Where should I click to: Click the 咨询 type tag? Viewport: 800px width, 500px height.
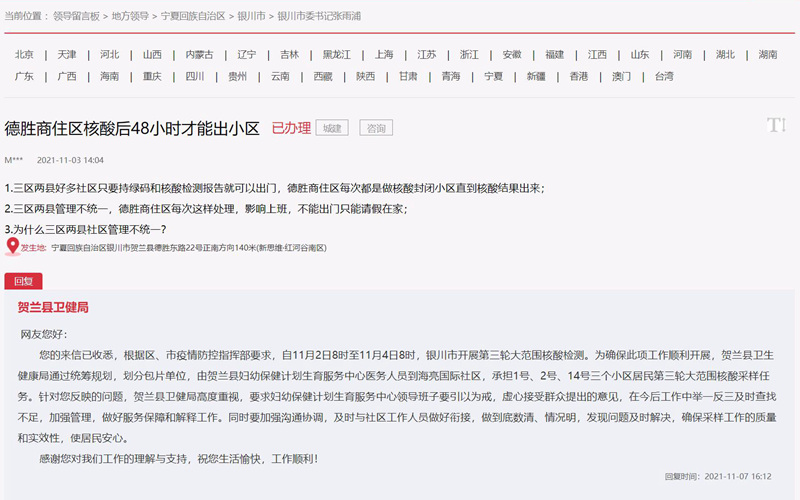click(x=375, y=128)
